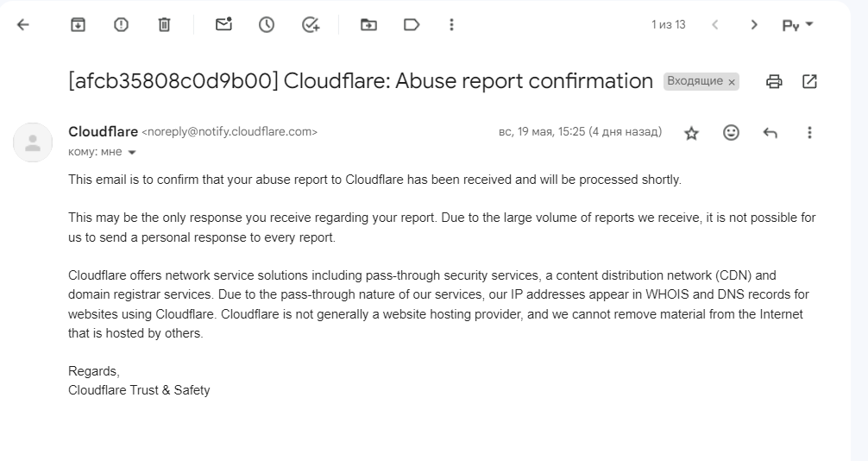
Task: Print the whole email conversation
Action: tap(774, 82)
